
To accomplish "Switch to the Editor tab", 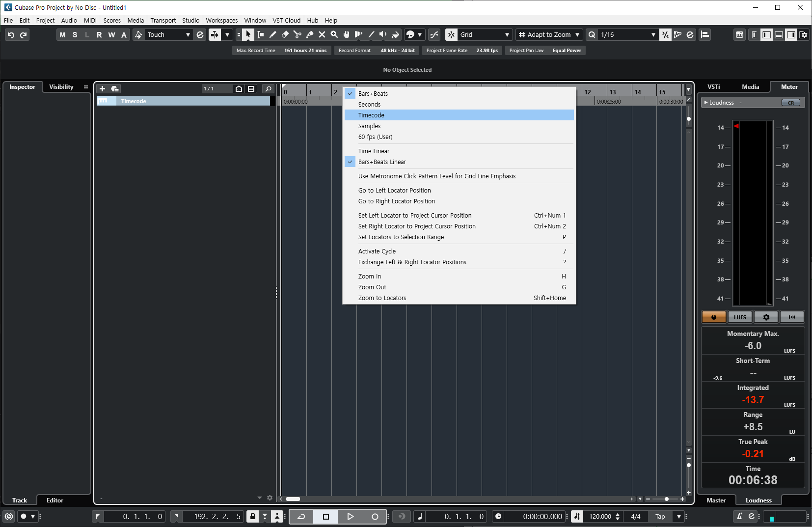I will point(55,500).
